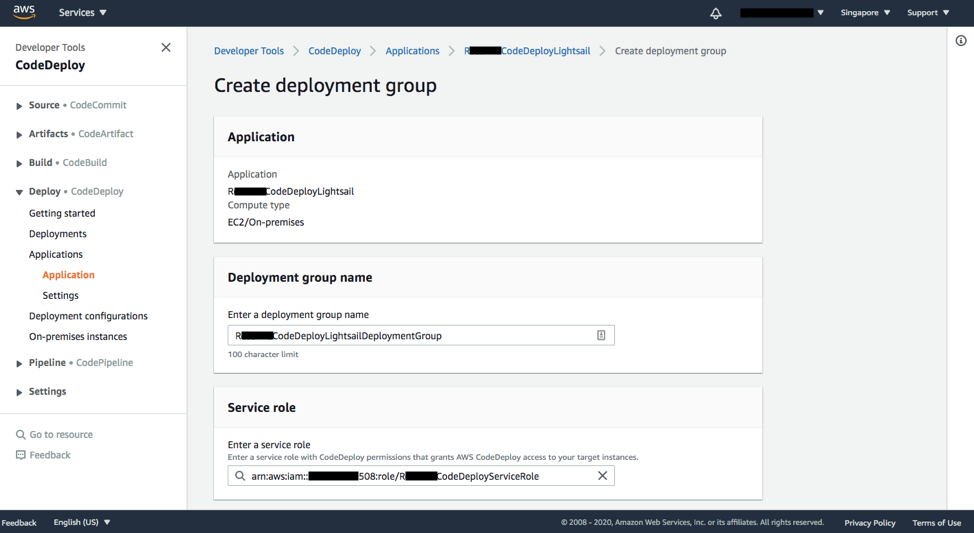
Task: Open the notifications bell
Action: pos(716,13)
